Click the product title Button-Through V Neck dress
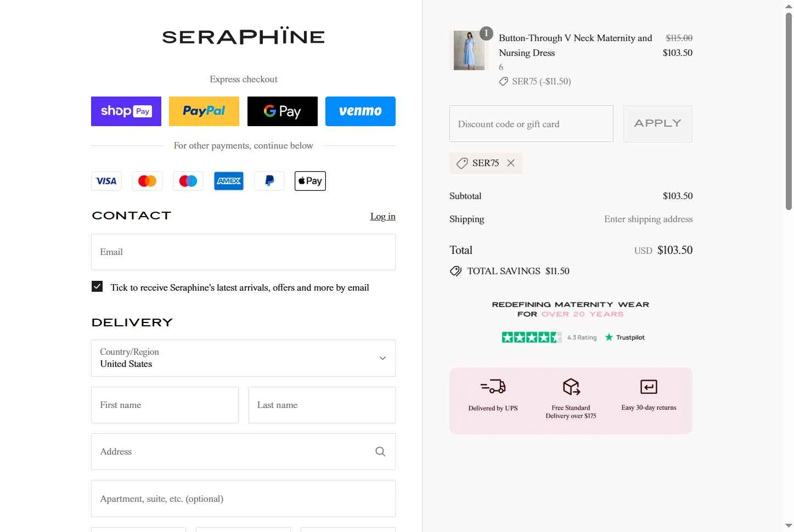 click(x=575, y=46)
